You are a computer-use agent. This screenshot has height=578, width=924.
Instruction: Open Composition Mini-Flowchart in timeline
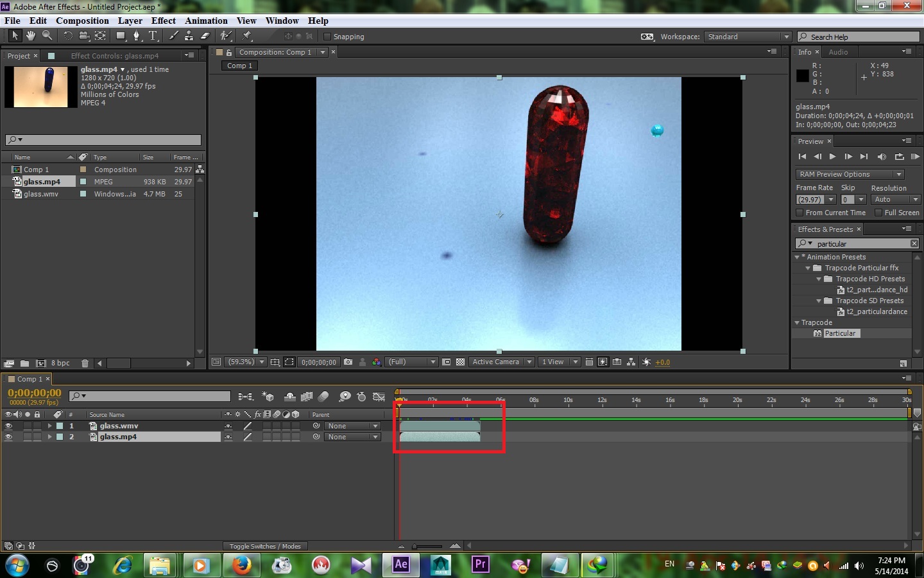click(x=245, y=397)
